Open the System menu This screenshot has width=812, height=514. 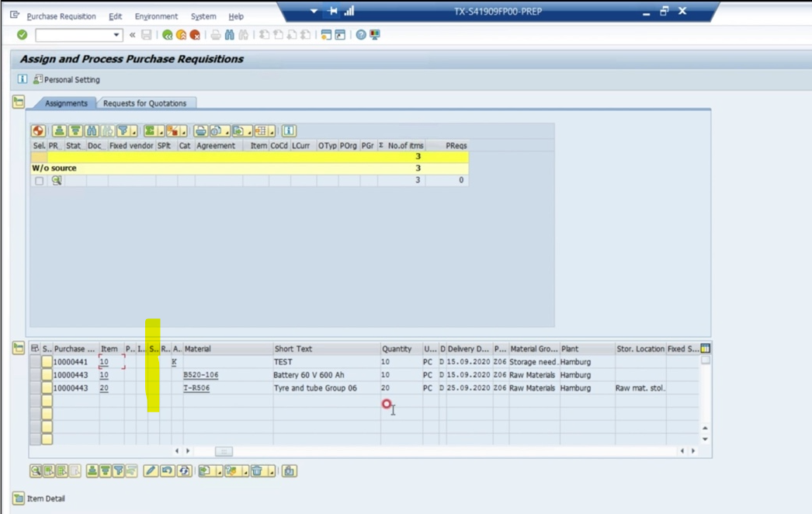click(203, 16)
